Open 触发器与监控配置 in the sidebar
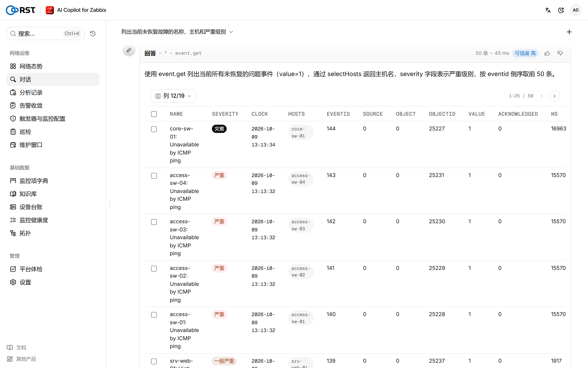 coord(53,119)
